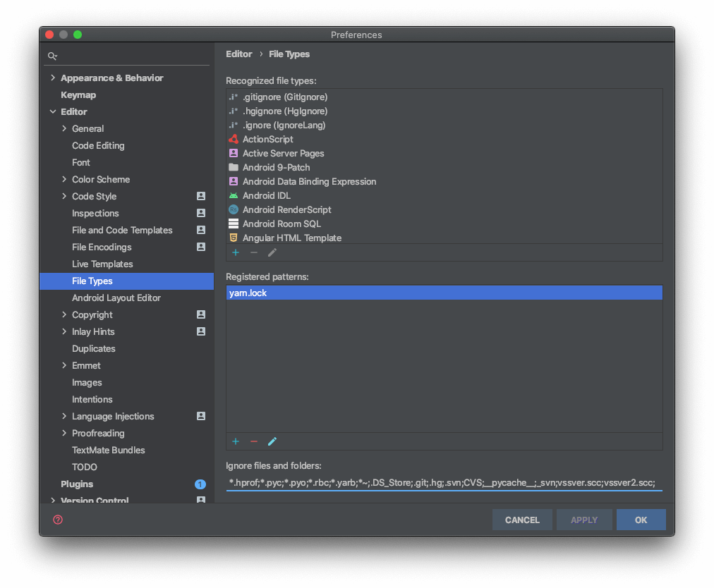Expand the Color Scheme node
The height and width of the screenshot is (588, 714).
pyautogui.click(x=64, y=179)
